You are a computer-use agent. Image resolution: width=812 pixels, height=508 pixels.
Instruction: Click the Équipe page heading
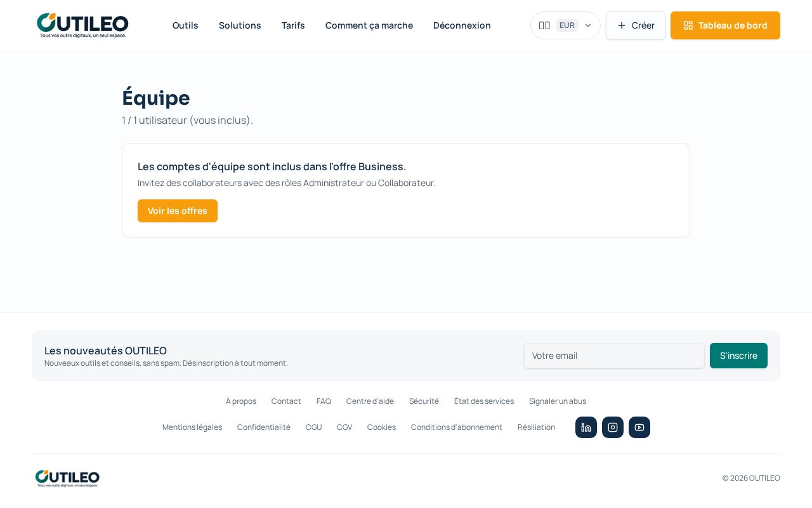[x=156, y=98]
